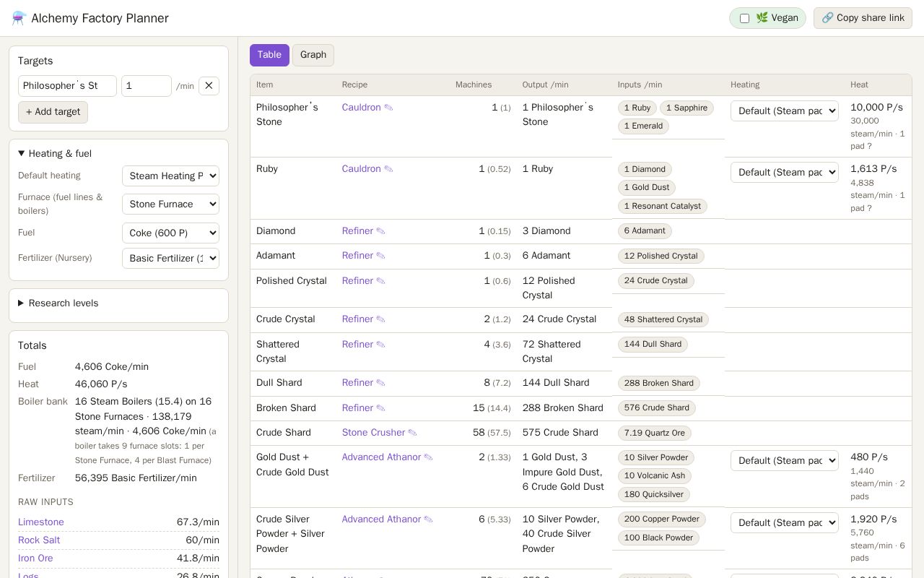This screenshot has width=924, height=578.
Task: Click the pencil icon in Dull Shard row
Action: 380,383
